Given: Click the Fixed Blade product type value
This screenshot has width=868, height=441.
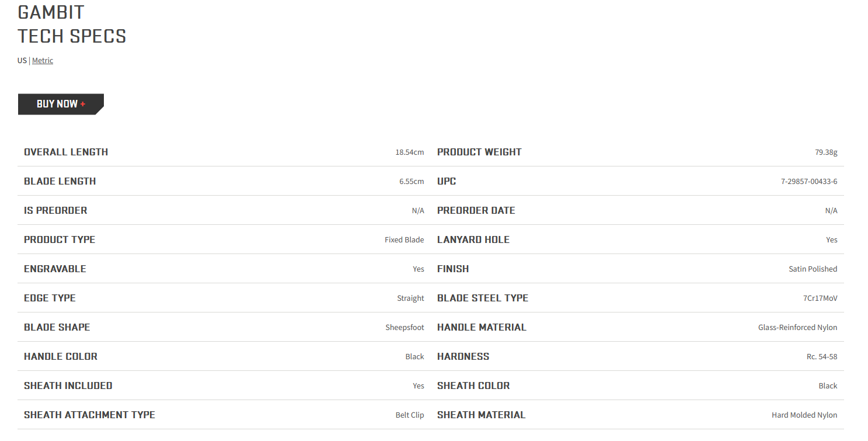Looking at the screenshot, I should 405,239.
